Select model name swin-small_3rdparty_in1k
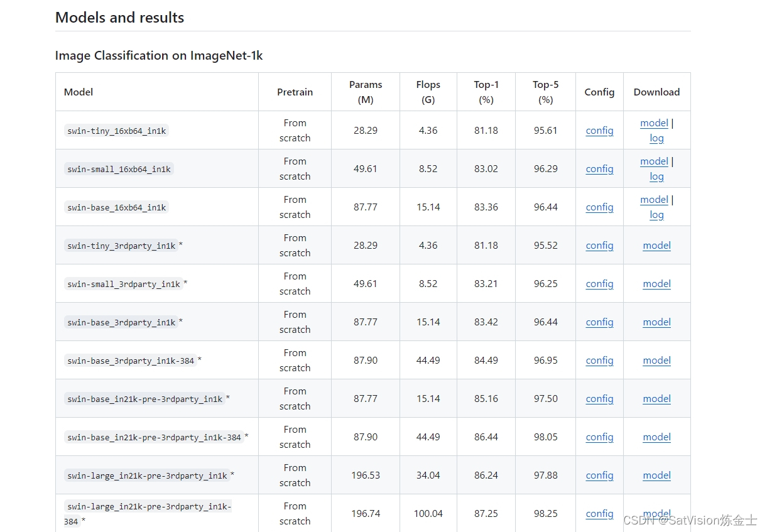The width and height of the screenshot is (767, 532). click(124, 284)
